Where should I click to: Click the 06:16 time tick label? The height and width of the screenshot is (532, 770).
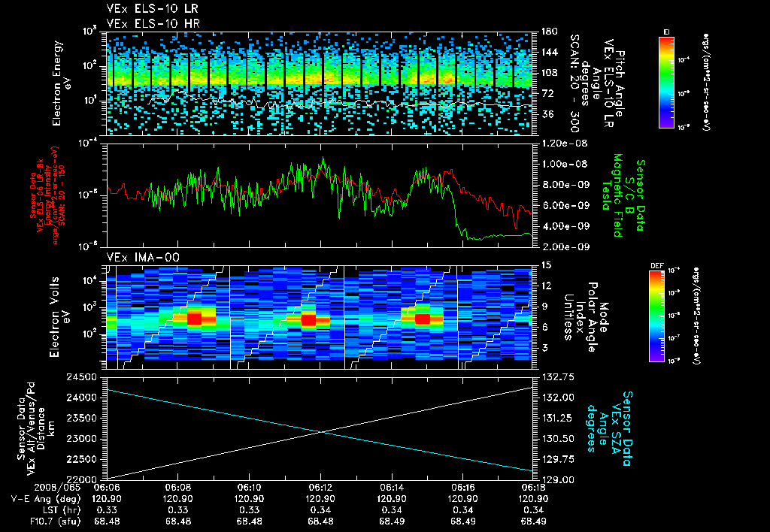pos(462,488)
